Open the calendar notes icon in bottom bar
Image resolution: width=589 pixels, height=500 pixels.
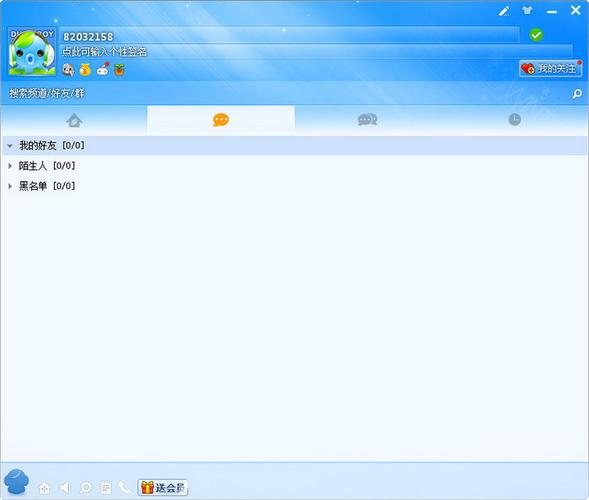[x=106, y=488]
